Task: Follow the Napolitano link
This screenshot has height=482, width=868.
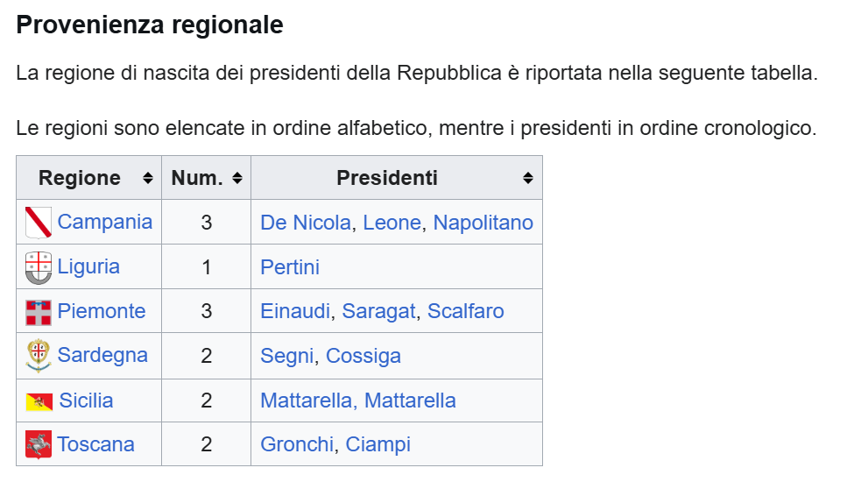Action: [x=483, y=223]
